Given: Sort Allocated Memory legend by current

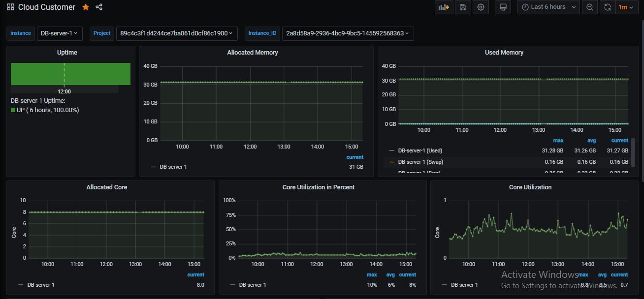Looking at the screenshot, I should click(355, 157).
